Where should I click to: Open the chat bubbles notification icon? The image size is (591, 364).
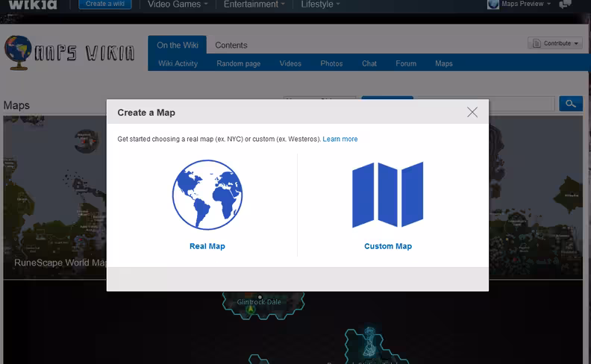[x=565, y=4]
